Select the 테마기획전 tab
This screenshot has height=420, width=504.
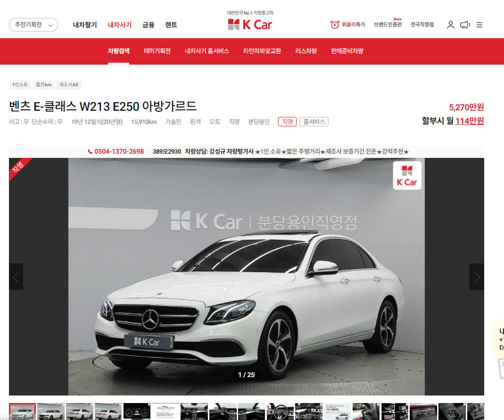click(x=157, y=51)
